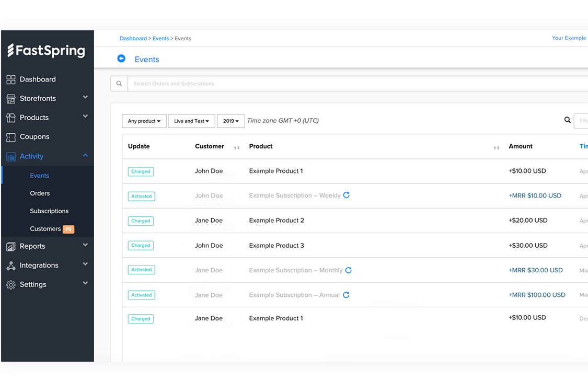Open the Live and Test dropdown

click(191, 121)
